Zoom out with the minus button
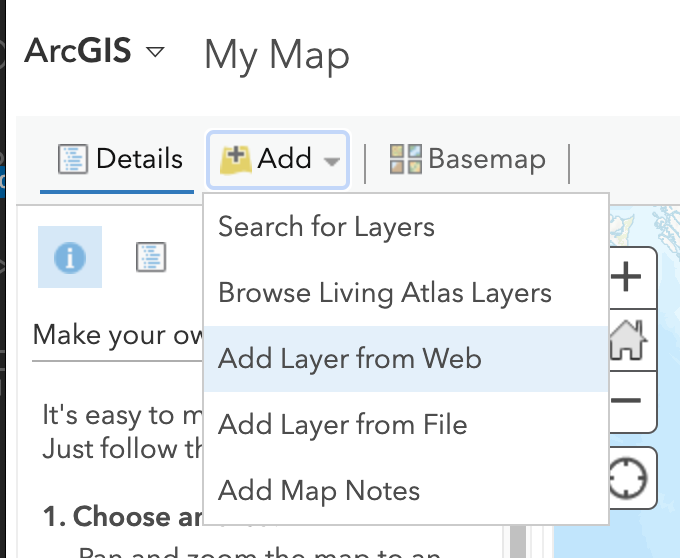The width and height of the screenshot is (680, 558). point(632,401)
